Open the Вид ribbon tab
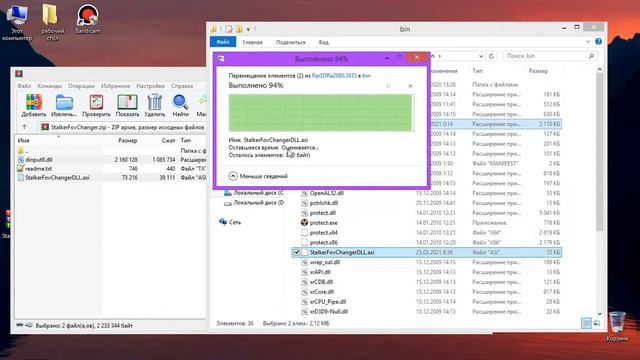 coord(324,42)
